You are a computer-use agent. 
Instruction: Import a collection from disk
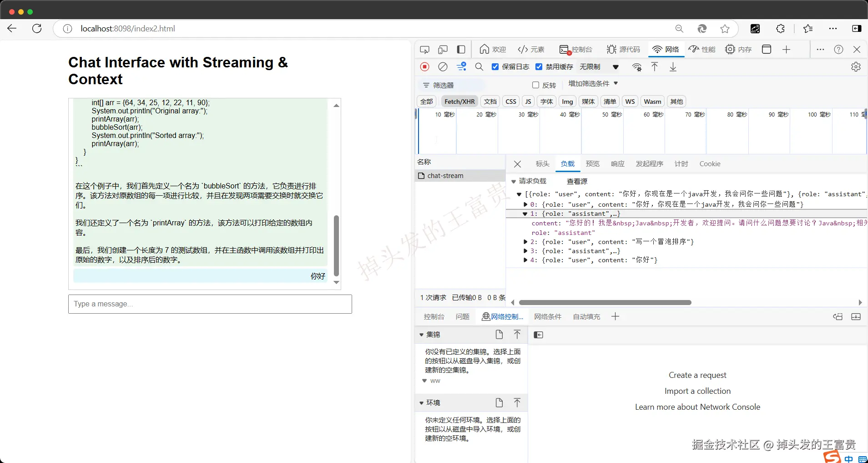517,335
